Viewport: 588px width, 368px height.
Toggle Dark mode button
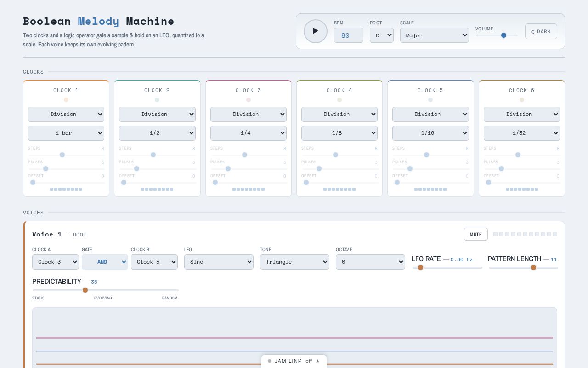(541, 31)
